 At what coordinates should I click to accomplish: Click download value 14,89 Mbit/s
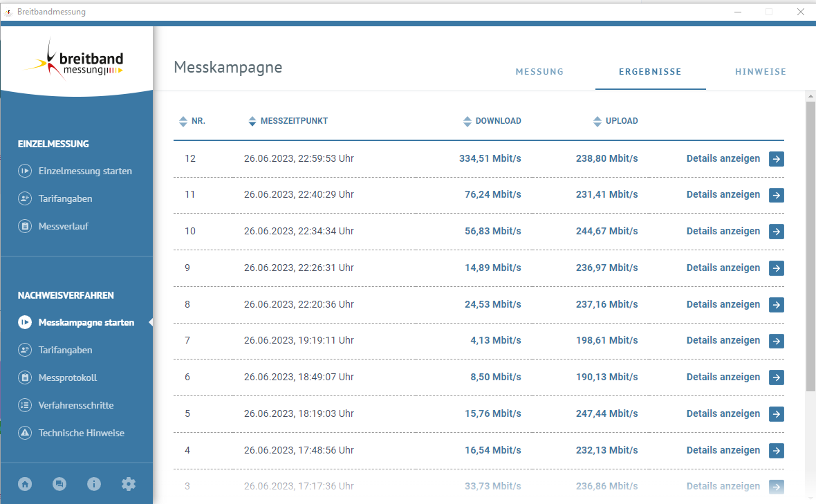(x=493, y=268)
